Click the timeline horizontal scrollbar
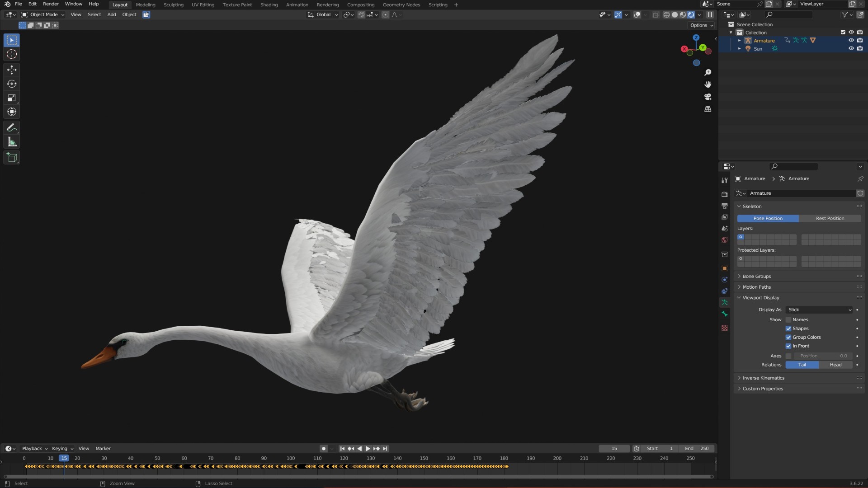Viewport: 868px width, 488px height. tap(359, 477)
